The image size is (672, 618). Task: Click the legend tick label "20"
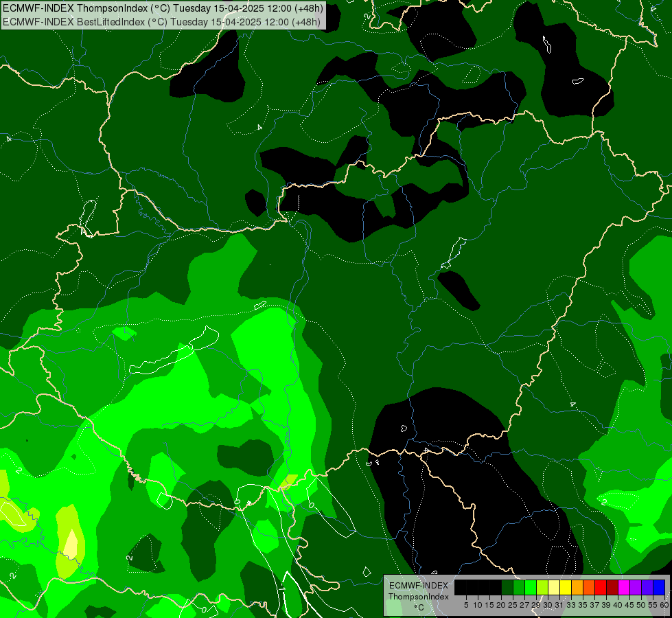pyautogui.click(x=501, y=605)
